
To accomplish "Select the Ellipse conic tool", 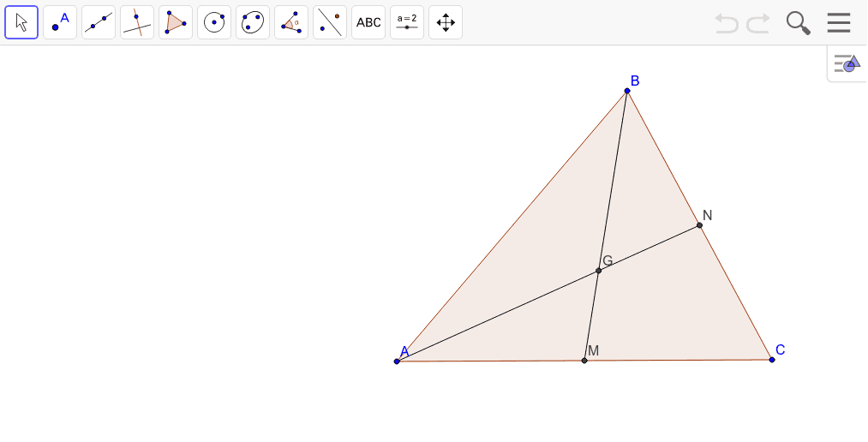I will pyautogui.click(x=253, y=22).
